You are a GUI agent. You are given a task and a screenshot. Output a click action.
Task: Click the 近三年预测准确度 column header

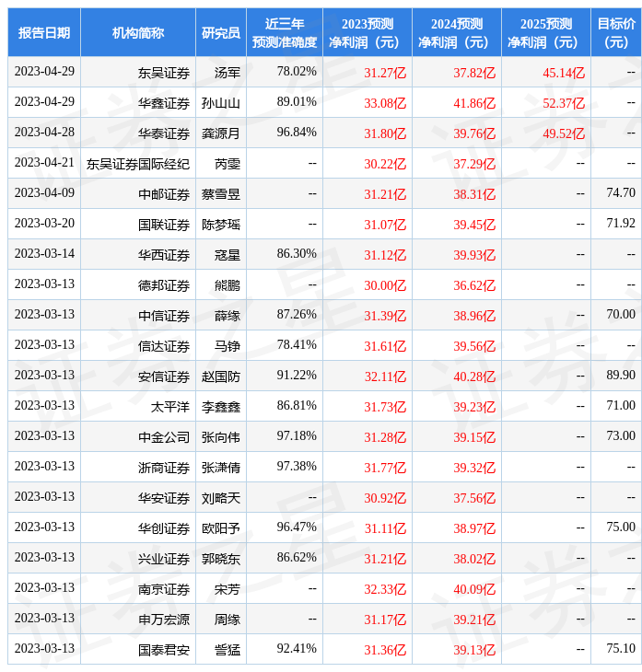pyautogui.click(x=285, y=32)
